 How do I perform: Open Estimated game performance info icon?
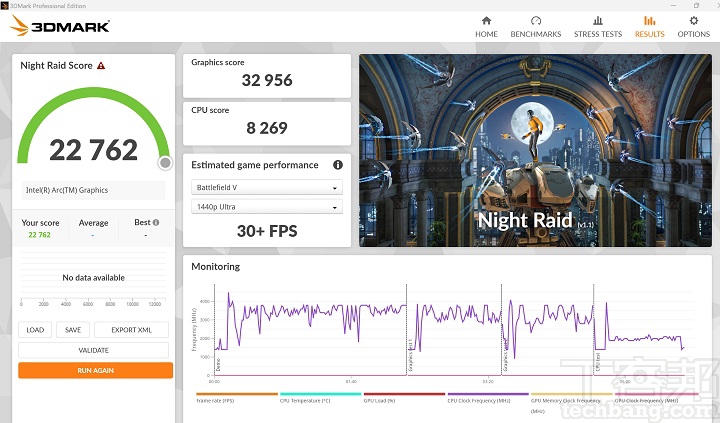click(x=338, y=165)
